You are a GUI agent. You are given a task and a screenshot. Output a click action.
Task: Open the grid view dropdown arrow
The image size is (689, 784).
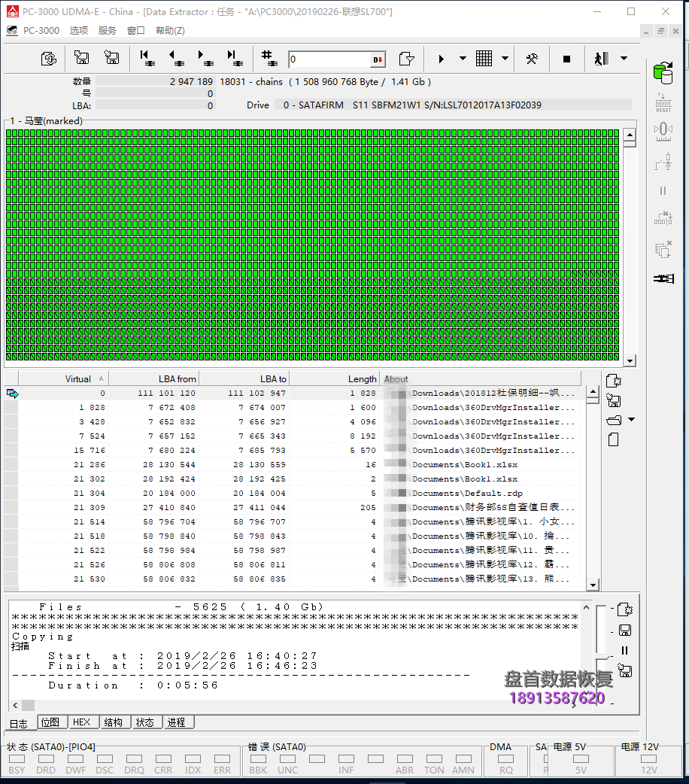pyautogui.click(x=505, y=59)
